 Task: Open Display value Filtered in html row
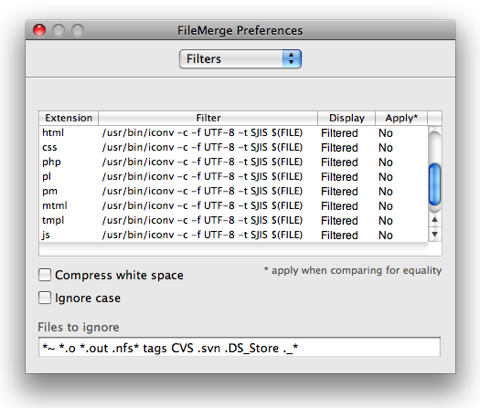tap(339, 133)
